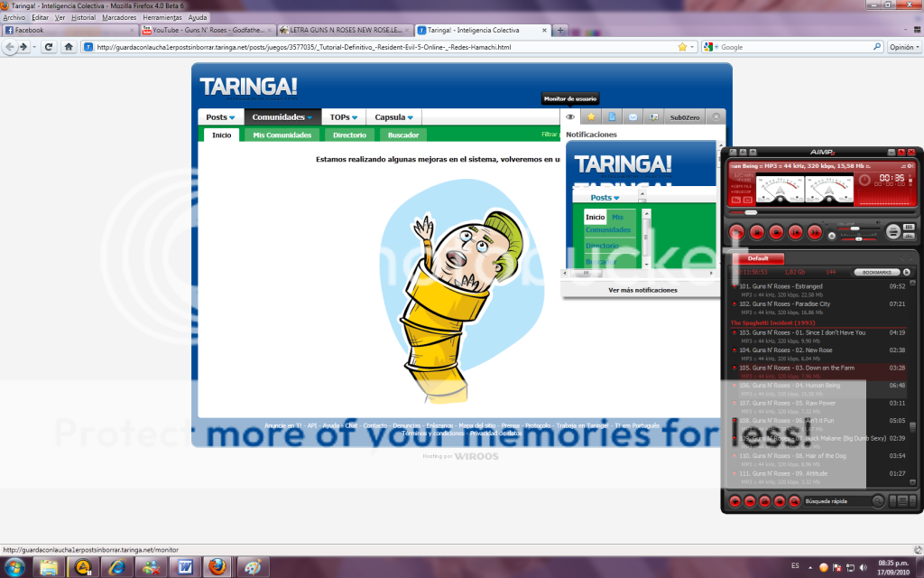Viewport: 924px width, 578px height.
Task: Toggle the AIMP playlist panel round button
Action: pos(892,232)
